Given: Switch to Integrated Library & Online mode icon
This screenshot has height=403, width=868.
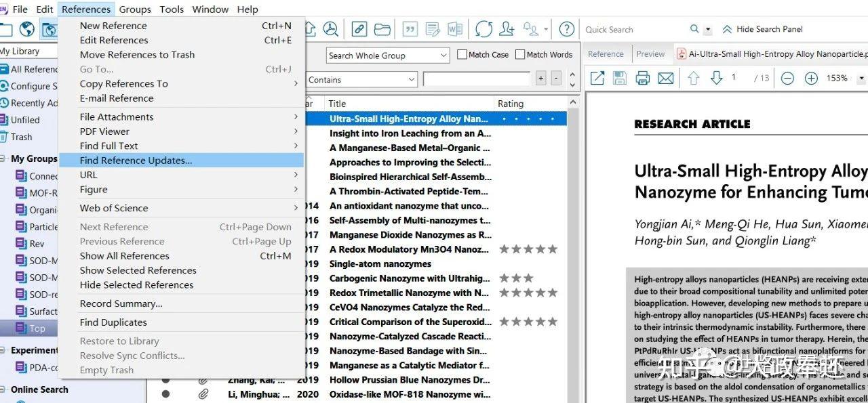Looking at the screenshot, I should [49, 29].
